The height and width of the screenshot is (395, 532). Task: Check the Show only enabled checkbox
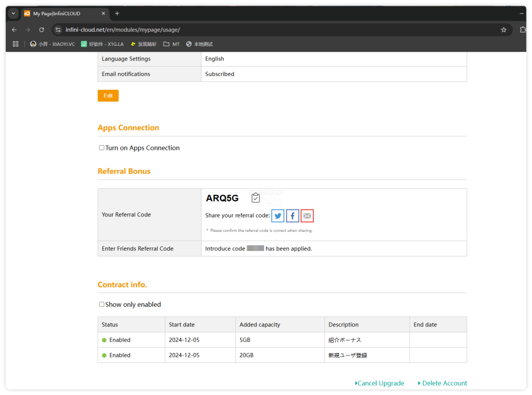(101, 305)
